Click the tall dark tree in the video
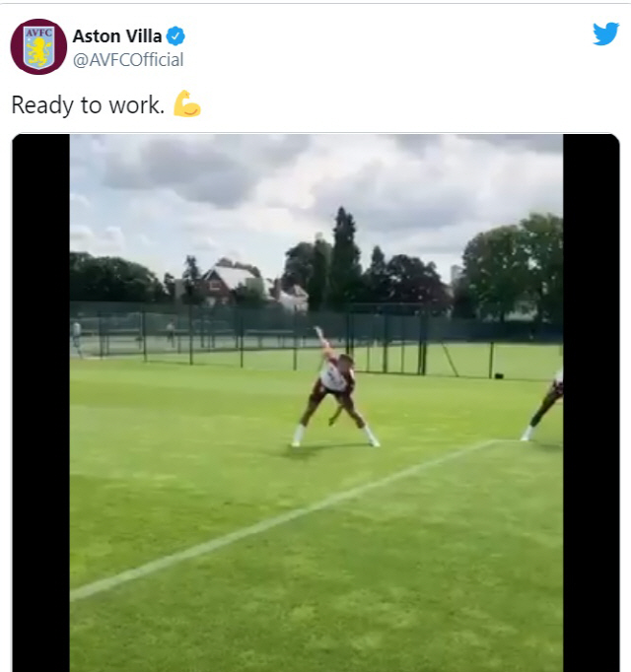631x672 pixels. click(x=344, y=256)
